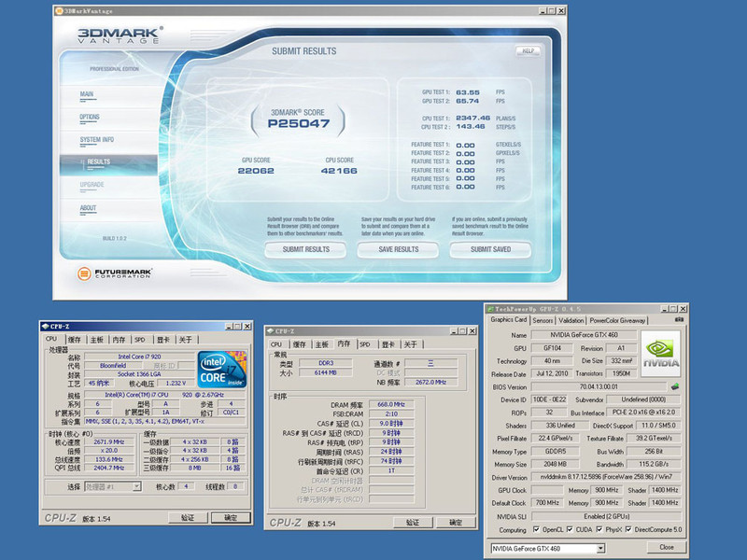Image resolution: width=747 pixels, height=560 pixels.
Task: Click the Futuremark Corporation logo
Action: [114, 273]
